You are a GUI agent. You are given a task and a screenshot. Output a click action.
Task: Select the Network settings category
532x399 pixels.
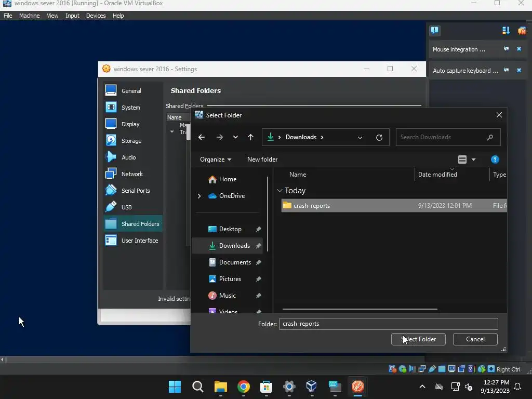133,174
